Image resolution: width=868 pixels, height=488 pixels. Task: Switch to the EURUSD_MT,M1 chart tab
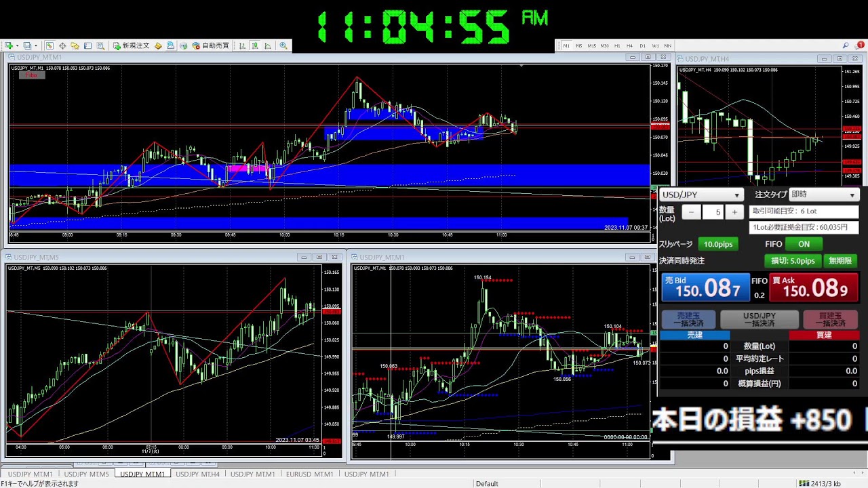[309, 474]
